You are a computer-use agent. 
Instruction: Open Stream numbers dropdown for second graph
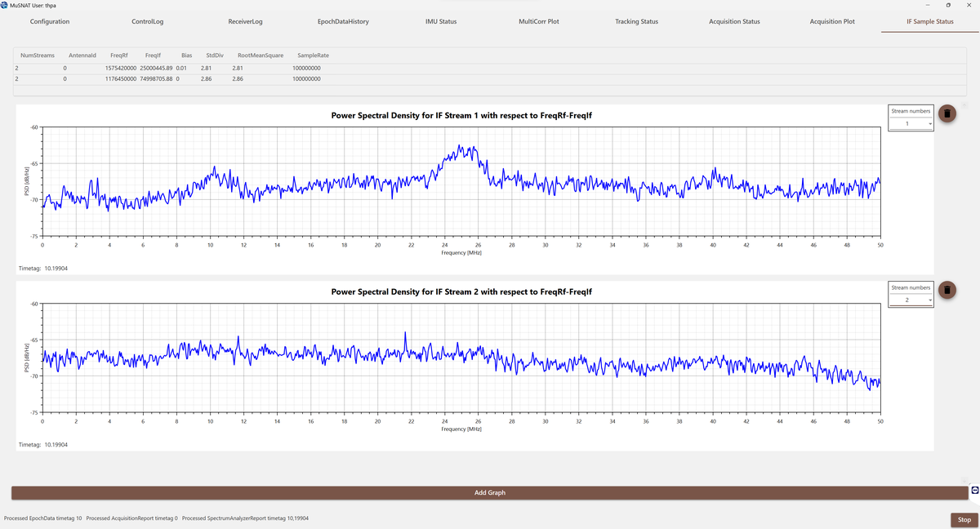point(911,300)
